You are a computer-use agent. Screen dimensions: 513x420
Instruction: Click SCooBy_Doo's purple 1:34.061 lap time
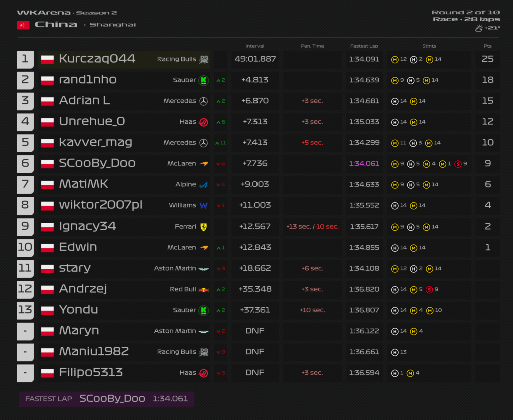(x=364, y=164)
